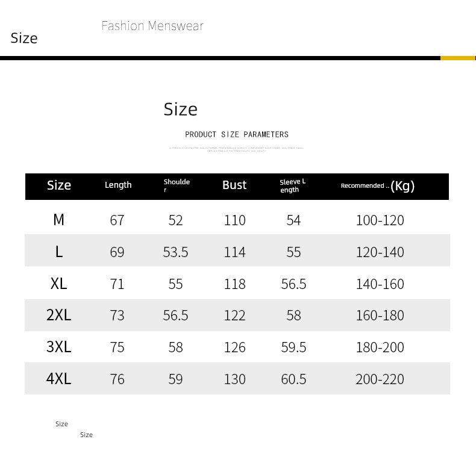The height and width of the screenshot is (460, 476).
Task: Click the Fashion Menswear heading text
Action: pos(152,26)
